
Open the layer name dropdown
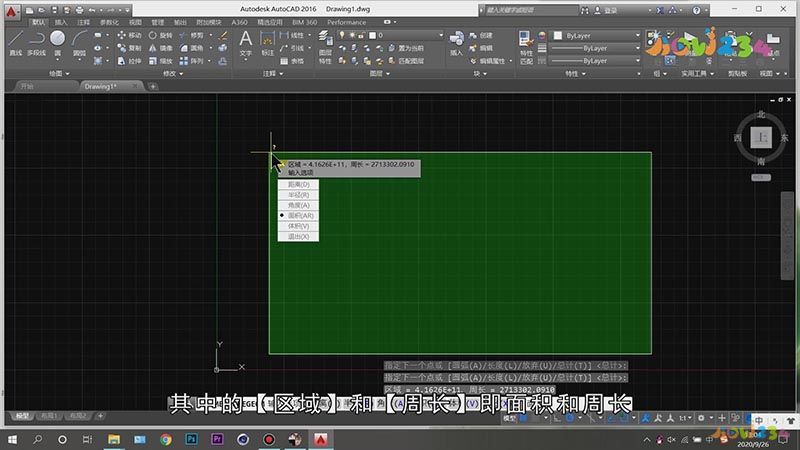pyautogui.click(x=441, y=35)
